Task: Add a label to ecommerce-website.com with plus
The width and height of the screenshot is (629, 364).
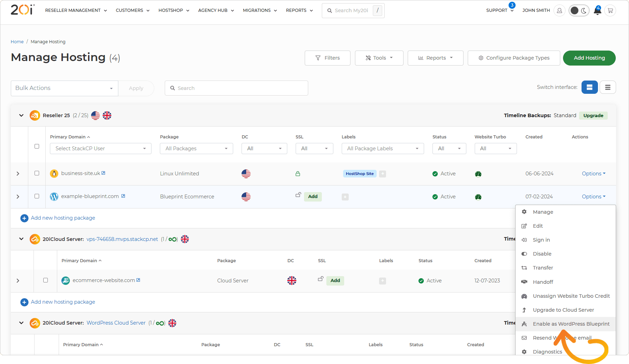Action: pos(383,281)
